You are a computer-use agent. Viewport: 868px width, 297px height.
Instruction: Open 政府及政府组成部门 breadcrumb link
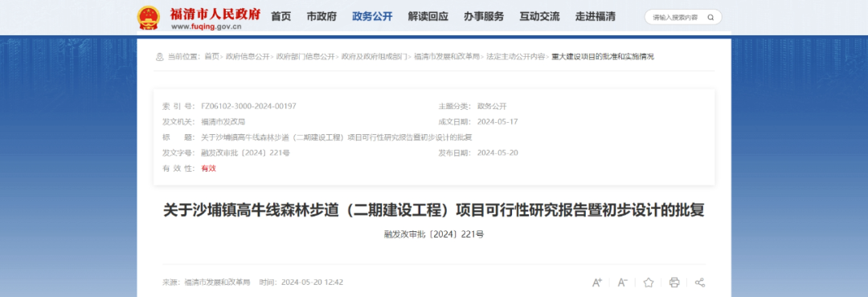(375, 56)
